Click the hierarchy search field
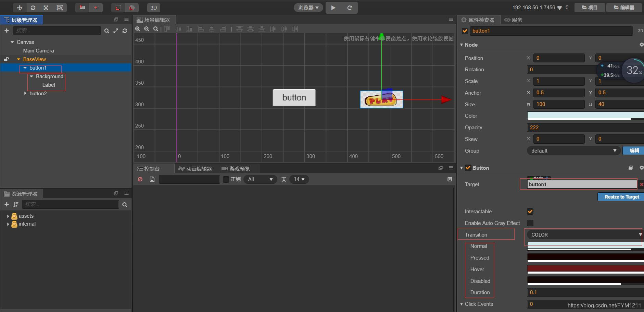644x312 pixels. tap(57, 31)
